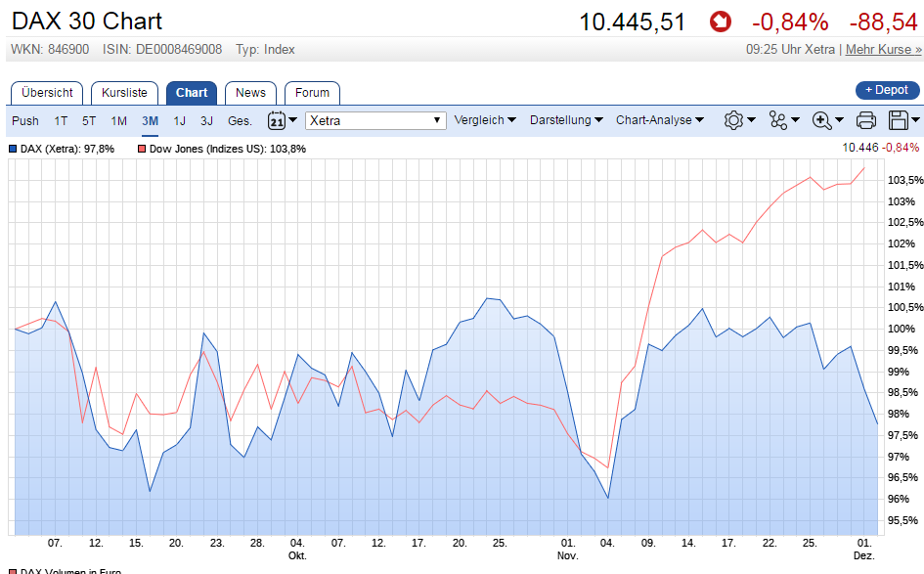
Task: Switch to the Kursliste tab
Action: click(124, 93)
